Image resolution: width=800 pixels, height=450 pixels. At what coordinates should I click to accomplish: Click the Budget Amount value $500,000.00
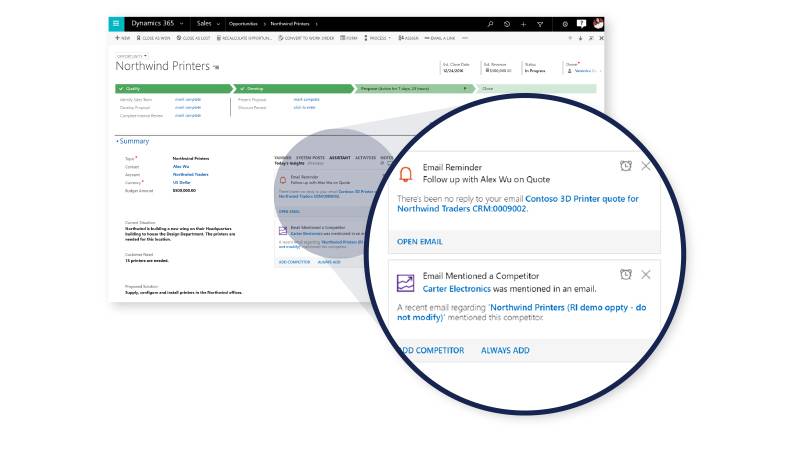click(x=184, y=191)
